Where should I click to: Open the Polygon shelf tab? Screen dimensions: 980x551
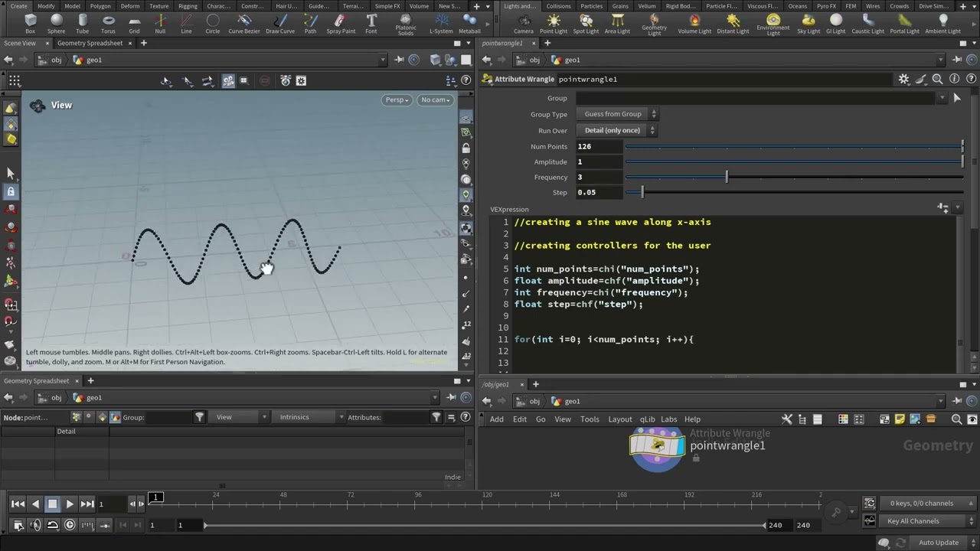pyautogui.click(x=100, y=6)
